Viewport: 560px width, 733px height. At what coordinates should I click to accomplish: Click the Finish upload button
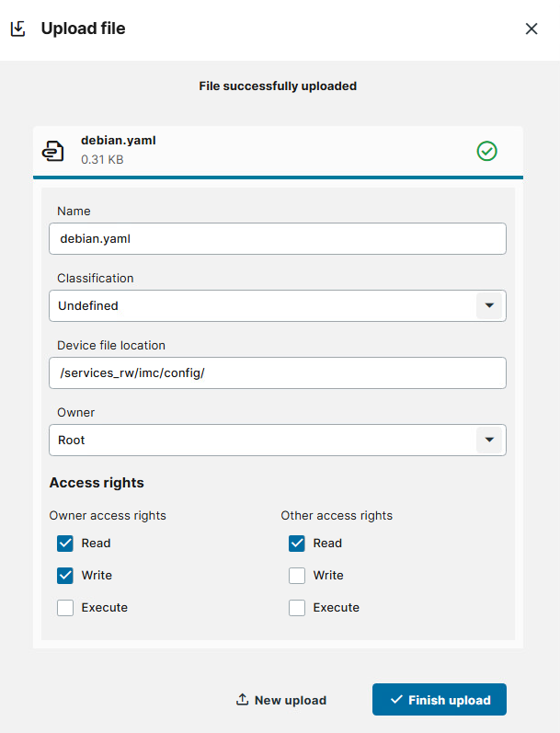[440, 699]
